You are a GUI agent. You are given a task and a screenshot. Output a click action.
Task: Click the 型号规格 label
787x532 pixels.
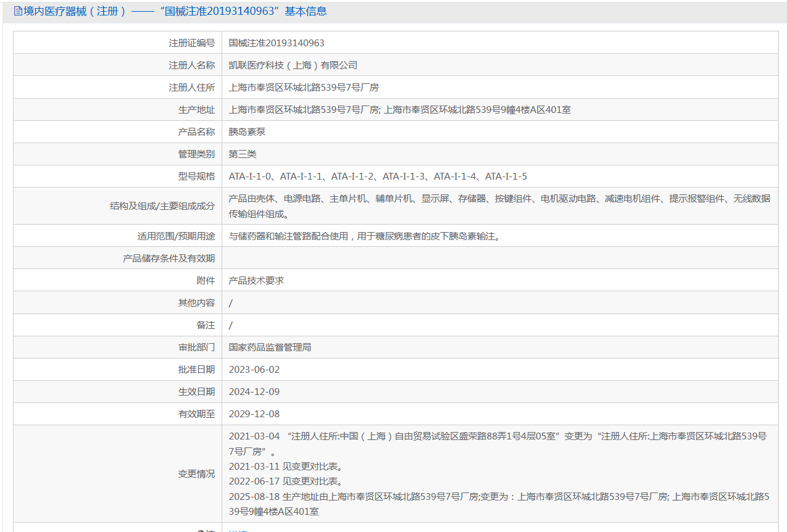click(x=196, y=177)
